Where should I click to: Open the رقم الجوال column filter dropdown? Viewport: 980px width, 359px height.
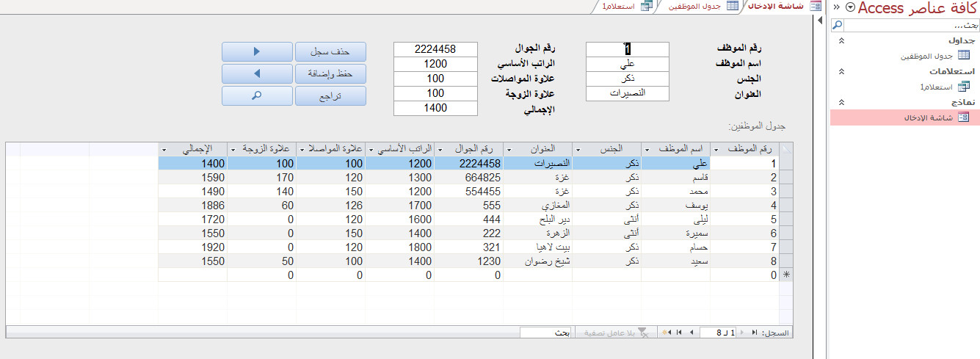point(440,149)
